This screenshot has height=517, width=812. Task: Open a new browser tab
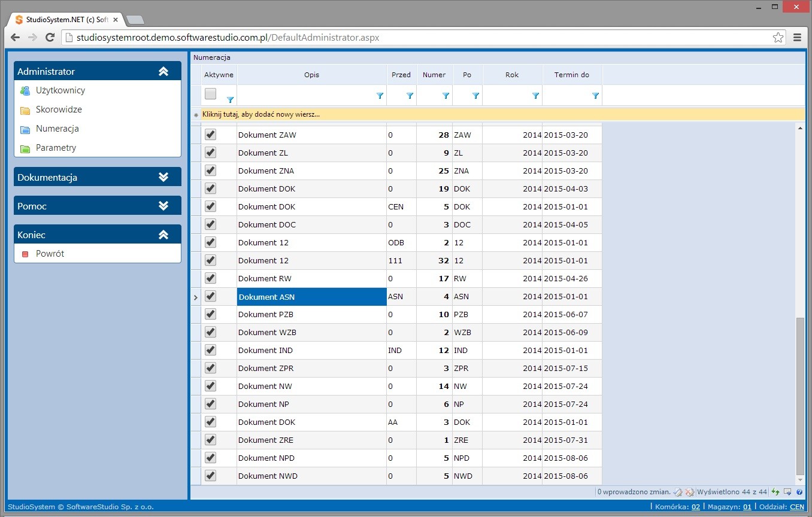pyautogui.click(x=135, y=20)
